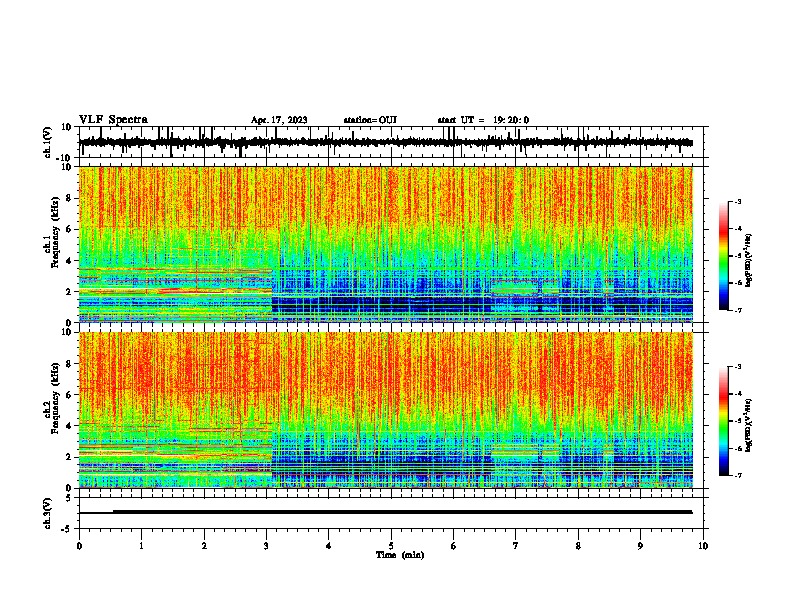This screenshot has height=612, width=792.
Task: Click time axis tick label "7"
Action: 516,546
